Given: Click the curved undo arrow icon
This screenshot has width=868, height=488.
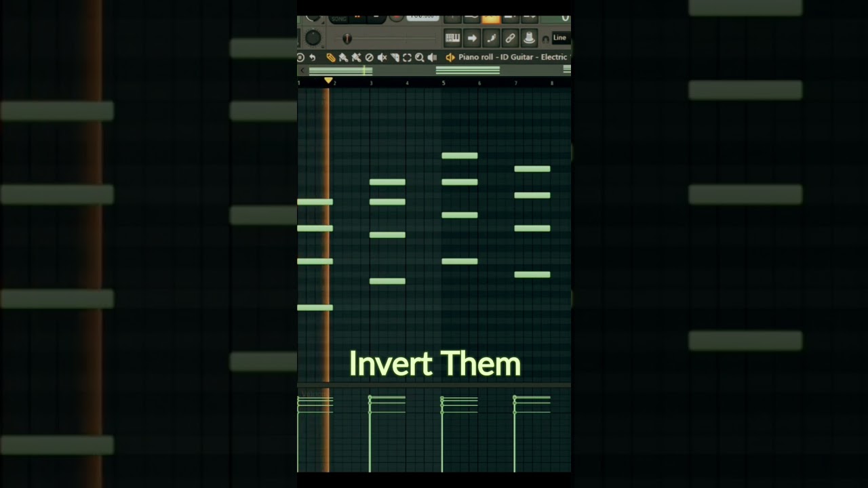Looking at the screenshot, I should 313,58.
